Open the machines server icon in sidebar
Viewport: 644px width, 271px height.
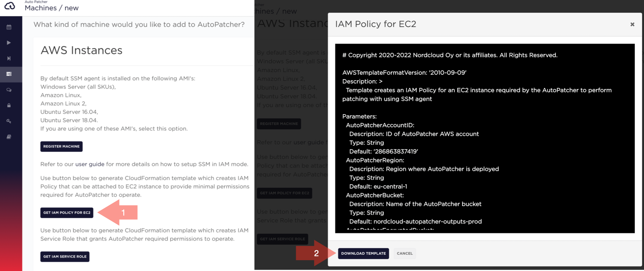(9, 74)
